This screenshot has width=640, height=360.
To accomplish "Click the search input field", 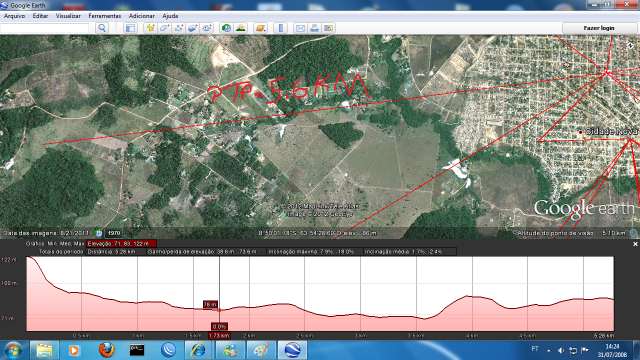I will point(44,28).
